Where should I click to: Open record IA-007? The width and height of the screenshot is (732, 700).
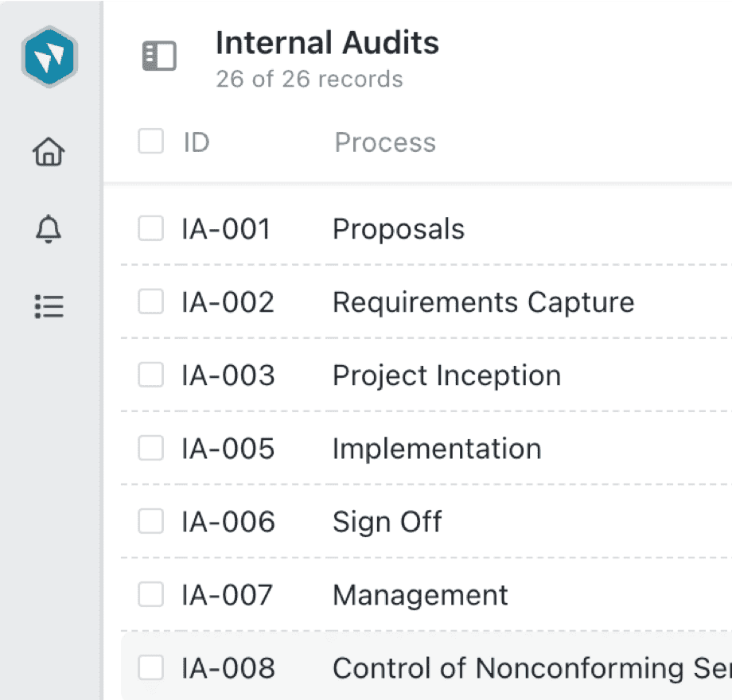(x=227, y=595)
